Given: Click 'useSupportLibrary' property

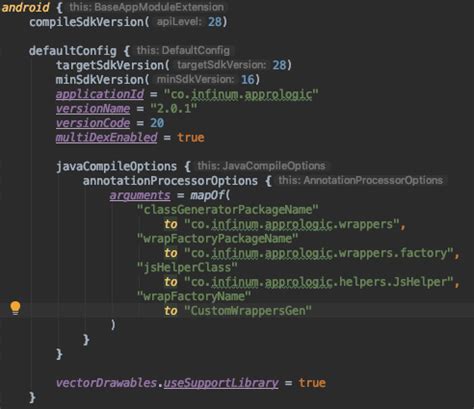Looking at the screenshot, I should pos(221,383).
